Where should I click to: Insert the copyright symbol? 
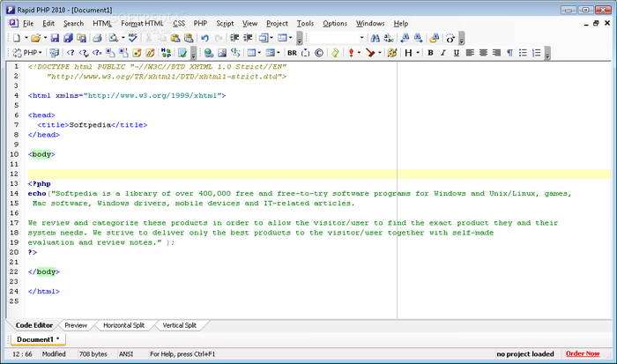tap(319, 53)
